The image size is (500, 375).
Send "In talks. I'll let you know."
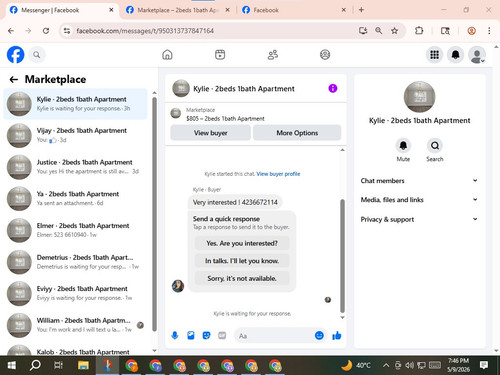click(x=242, y=261)
